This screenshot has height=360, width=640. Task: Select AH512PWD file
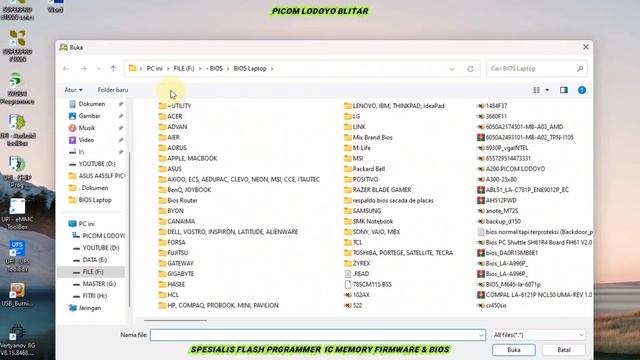pyautogui.click(x=501, y=200)
